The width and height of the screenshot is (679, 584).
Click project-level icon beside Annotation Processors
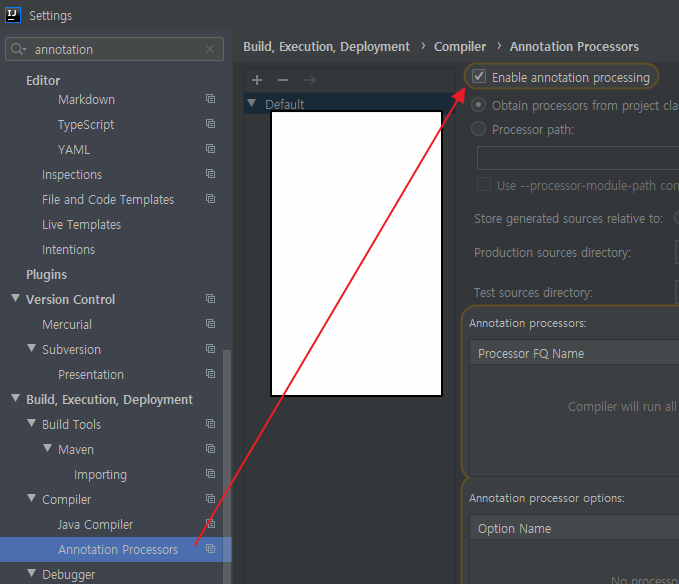pyautogui.click(x=210, y=549)
